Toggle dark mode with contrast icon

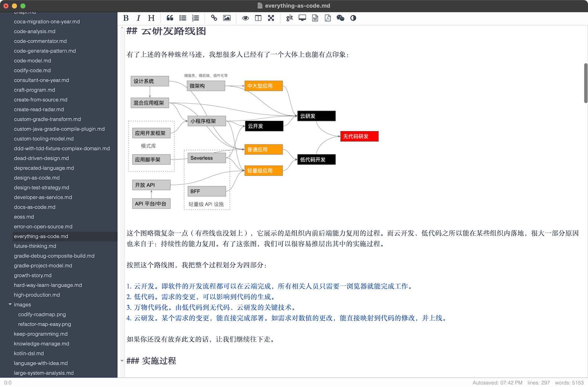353,18
